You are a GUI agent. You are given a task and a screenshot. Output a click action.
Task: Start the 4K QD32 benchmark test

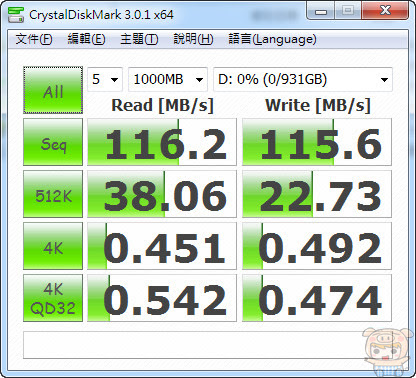[x=53, y=298]
